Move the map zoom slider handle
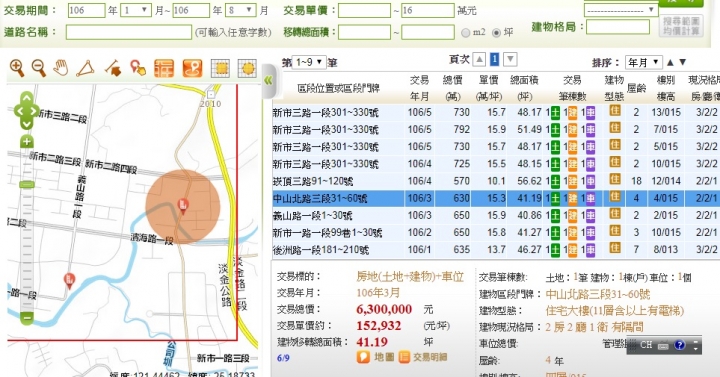This screenshot has width=720, height=377. click(x=27, y=185)
